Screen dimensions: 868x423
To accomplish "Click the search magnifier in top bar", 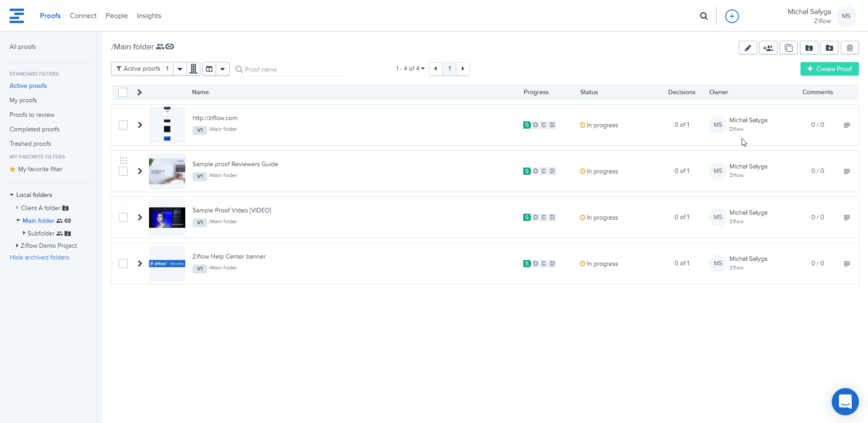I will [704, 16].
